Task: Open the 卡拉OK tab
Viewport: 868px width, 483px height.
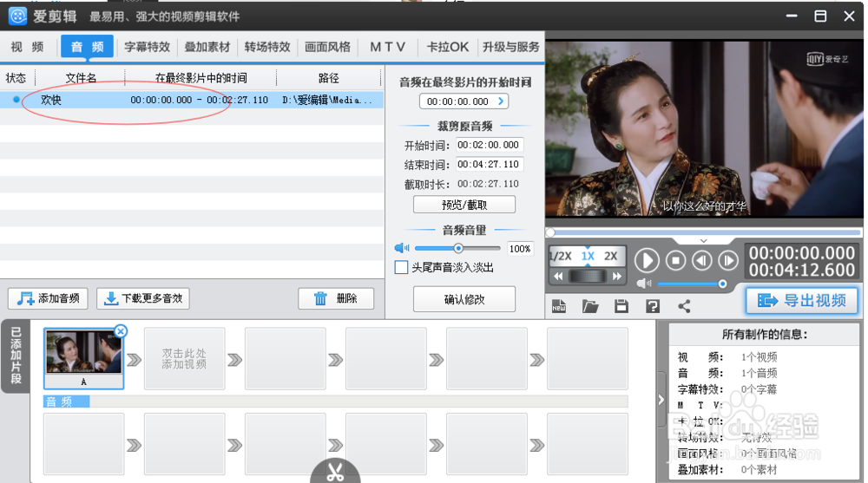Action: pos(447,47)
